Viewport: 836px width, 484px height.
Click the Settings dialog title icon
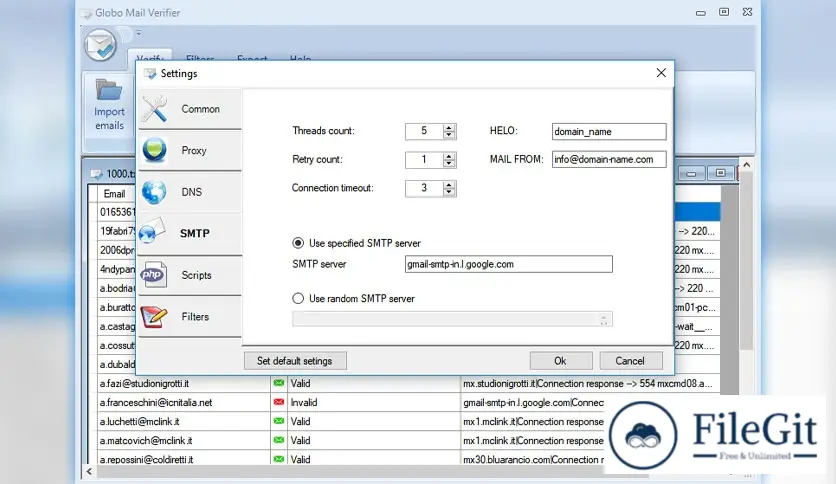(150, 74)
